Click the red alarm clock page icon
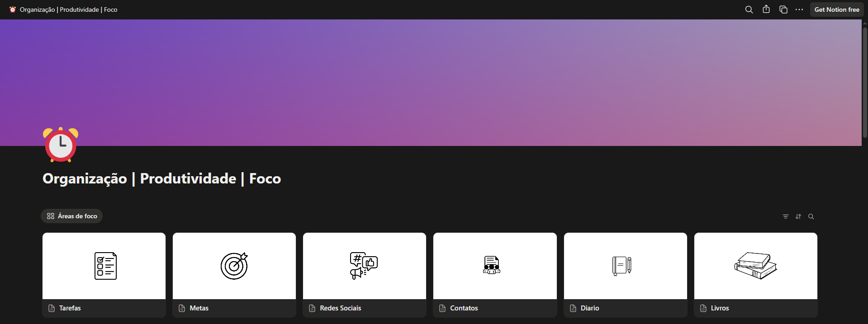 [x=61, y=145]
